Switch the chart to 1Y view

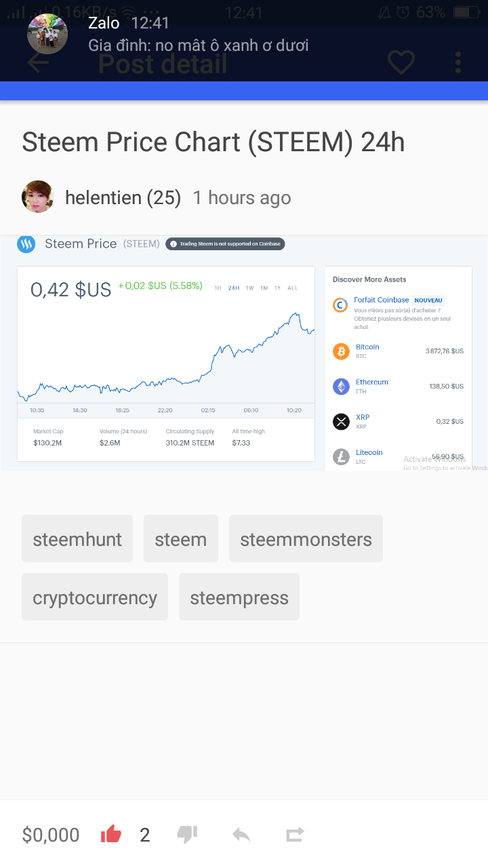278,288
